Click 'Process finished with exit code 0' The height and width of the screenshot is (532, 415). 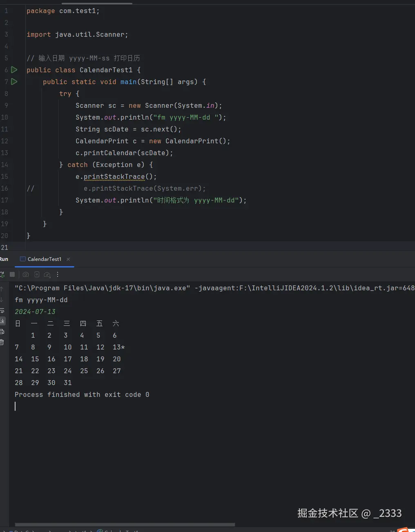click(x=82, y=394)
